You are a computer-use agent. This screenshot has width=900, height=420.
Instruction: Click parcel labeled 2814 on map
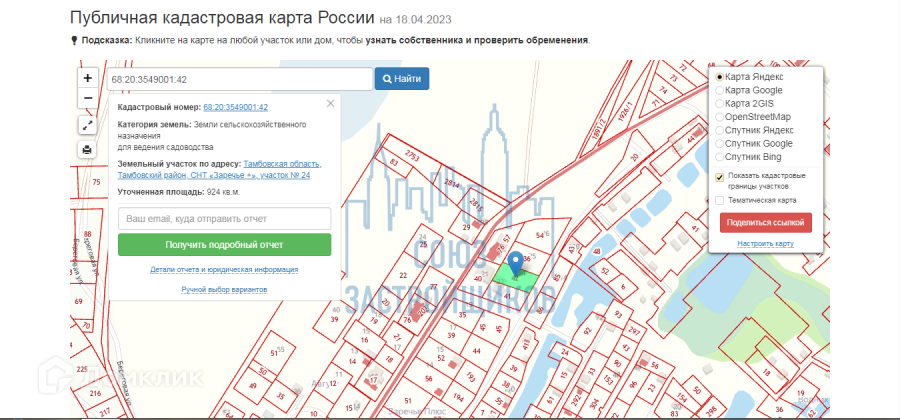point(453,185)
